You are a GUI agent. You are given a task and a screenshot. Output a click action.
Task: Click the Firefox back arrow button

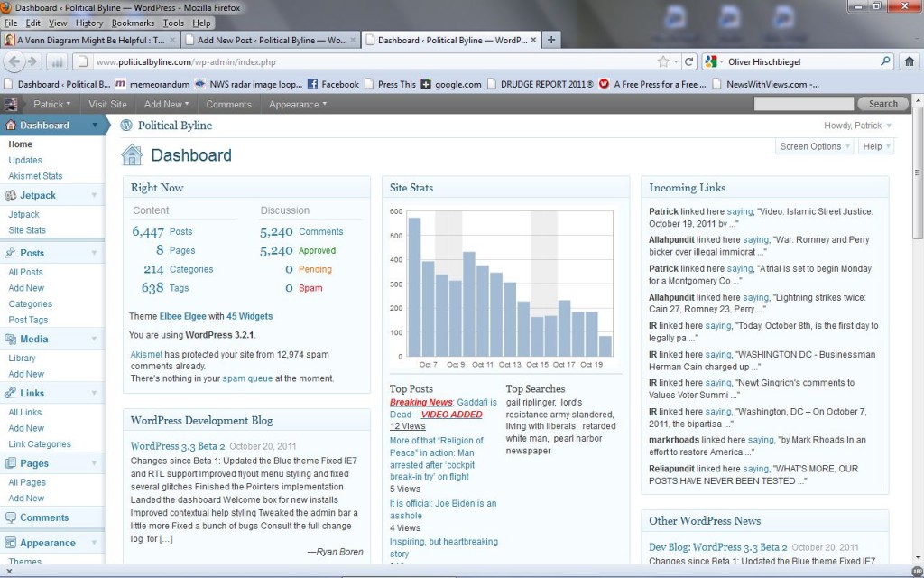(x=14, y=61)
